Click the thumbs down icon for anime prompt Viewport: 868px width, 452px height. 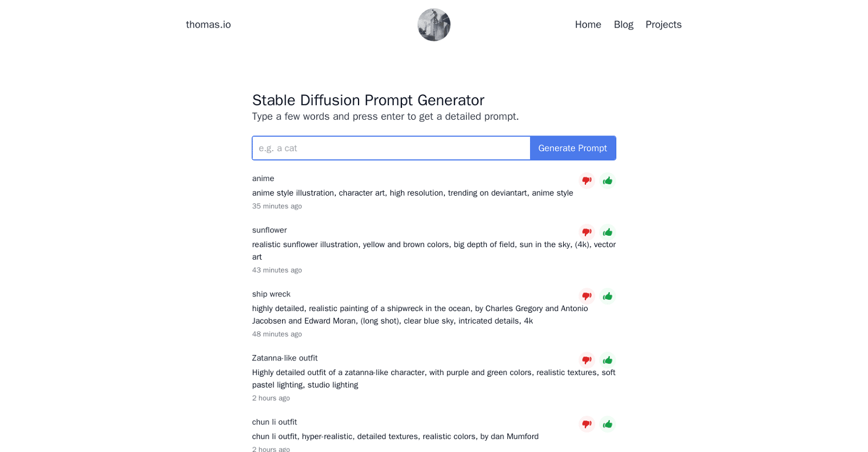click(x=586, y=180)
